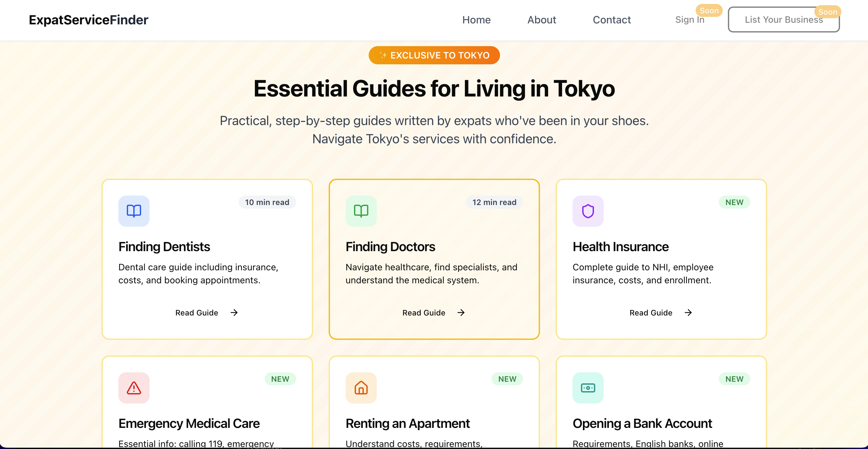Image resolution: width=868 pixels, height=449 pixels.
Task: Click the arrow next to Finding Dentists Read Guide
Action: pos(234,313)
